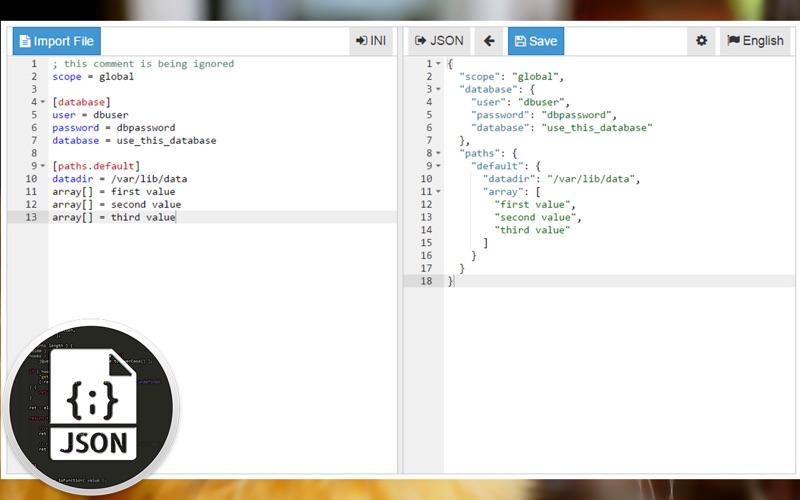Select line number 13 in INI gutter

point(31,217)
